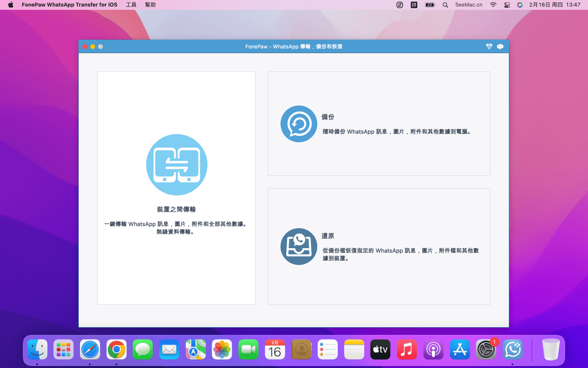
Task: Open Launchpad from the Dock
Action: (x=64, y=350)
